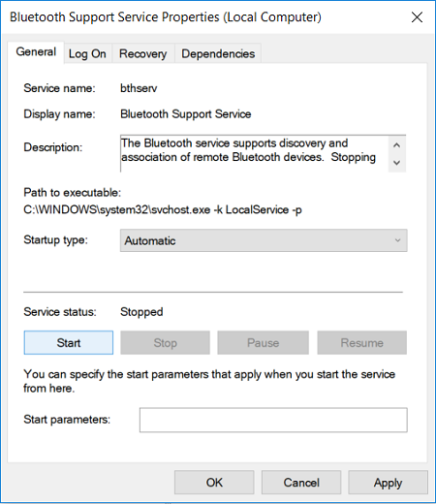Click the 'Service status:' label
This screenshot has width=436, height=504.
[60, 312]
